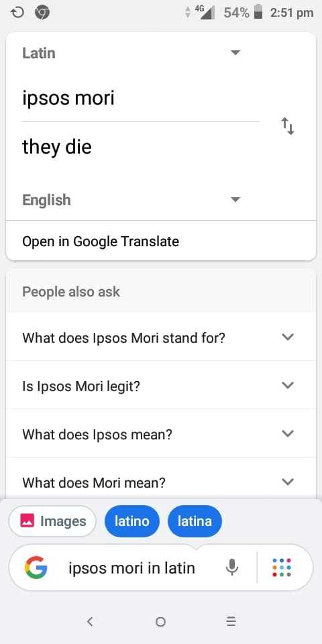Swap the Latin and English languages

(x=288, y=126)
